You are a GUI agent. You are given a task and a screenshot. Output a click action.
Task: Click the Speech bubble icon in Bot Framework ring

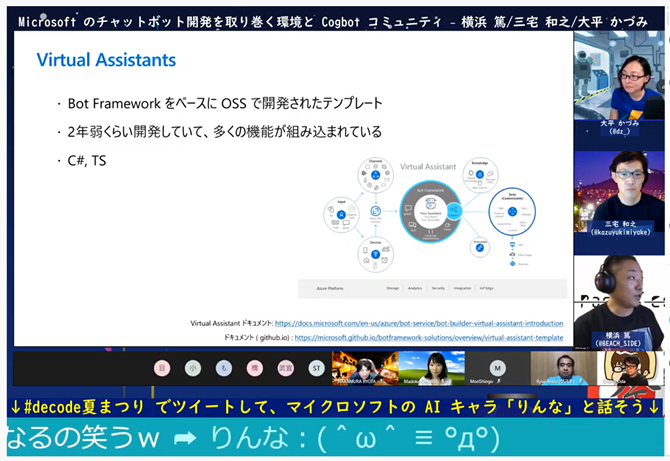tap(408, 208)
